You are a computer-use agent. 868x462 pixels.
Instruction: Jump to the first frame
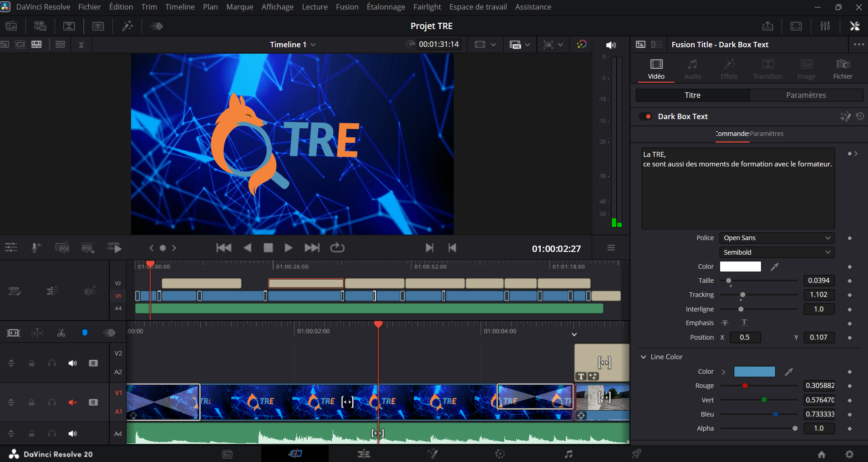(x=223, y=248)
